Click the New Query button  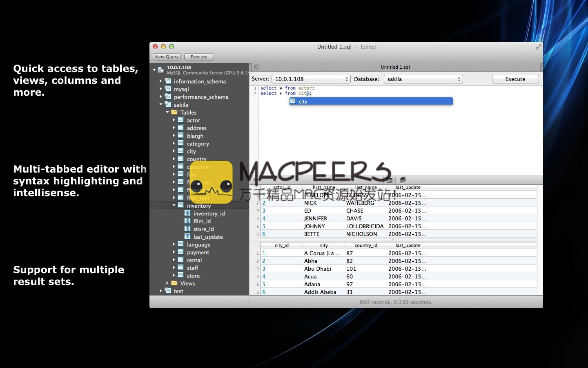167,57
